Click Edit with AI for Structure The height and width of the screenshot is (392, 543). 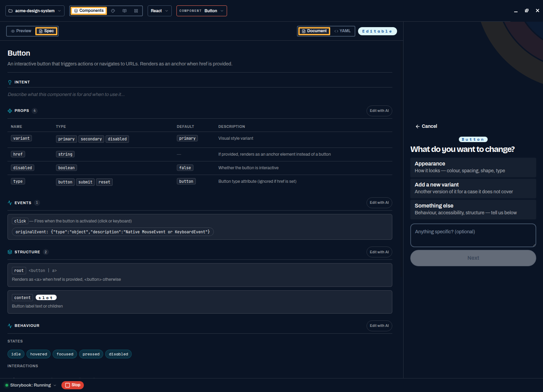pyautogui.click(x=379, y=252)
